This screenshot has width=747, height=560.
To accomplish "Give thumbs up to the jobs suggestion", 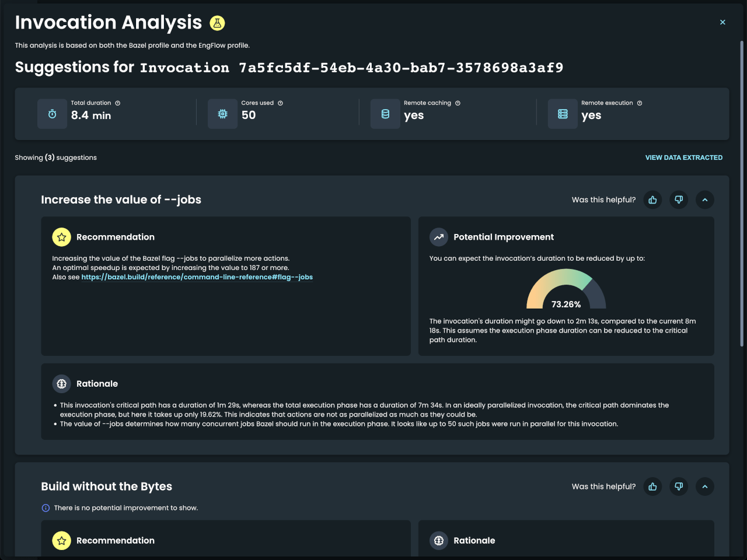I will click(x=652, y=199).
